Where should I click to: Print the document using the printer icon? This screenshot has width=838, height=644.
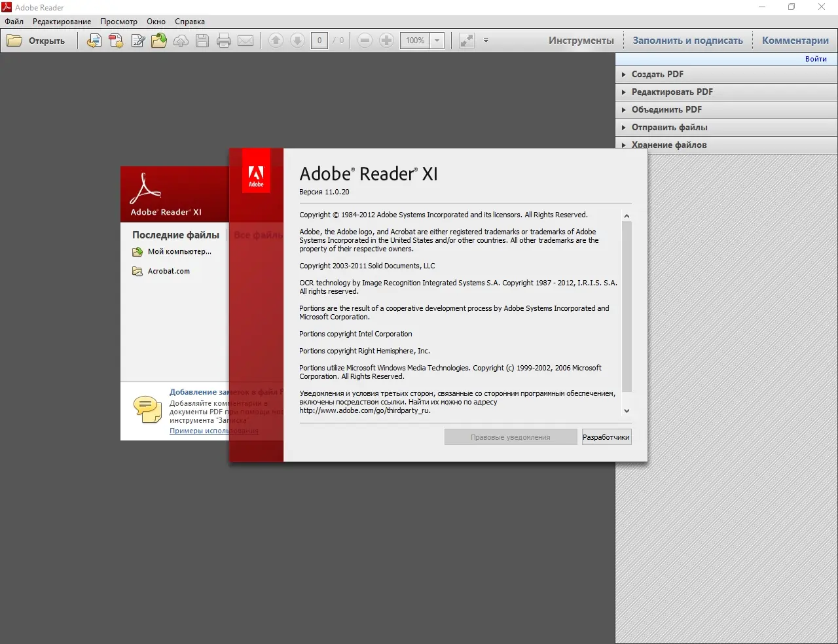224,40
